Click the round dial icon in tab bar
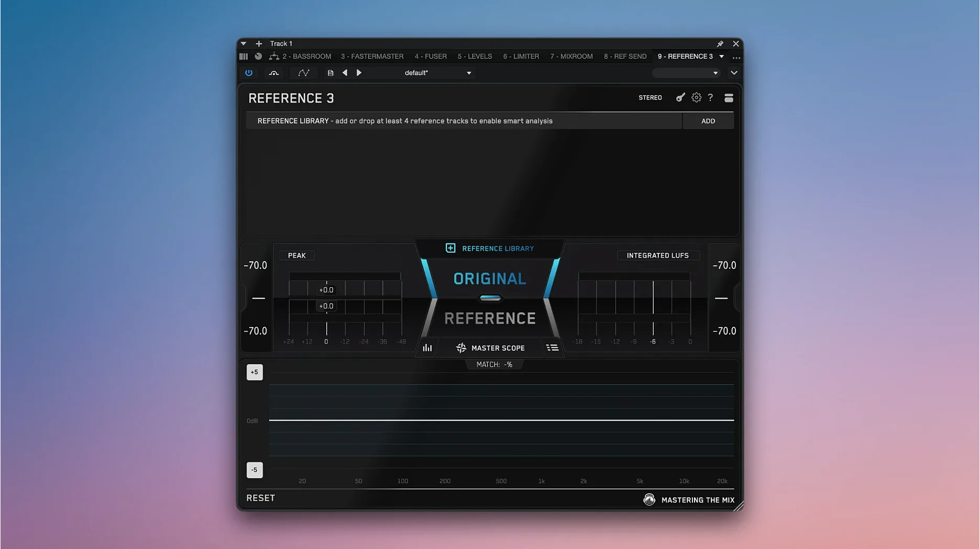This screenshot has height=549, width=980. [258, 57]
